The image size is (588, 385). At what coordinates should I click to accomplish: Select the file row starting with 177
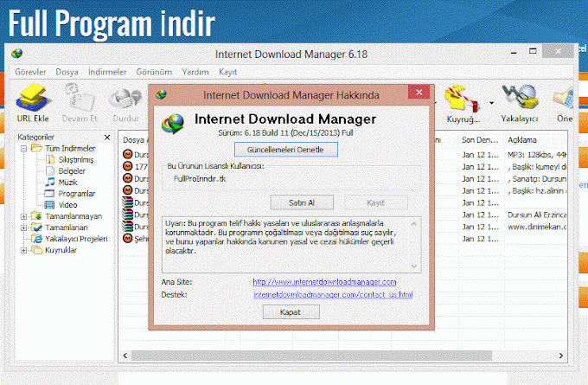[x=135, y=166]
